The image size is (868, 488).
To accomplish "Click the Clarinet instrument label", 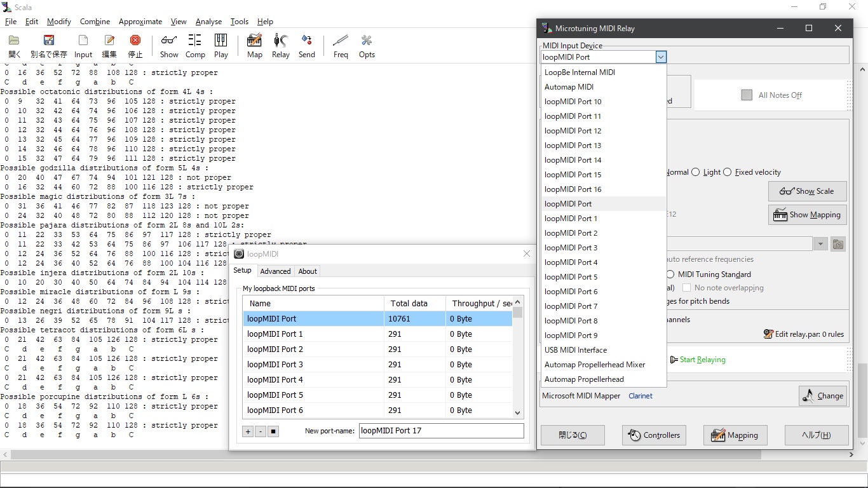I will tap(641, 396).
